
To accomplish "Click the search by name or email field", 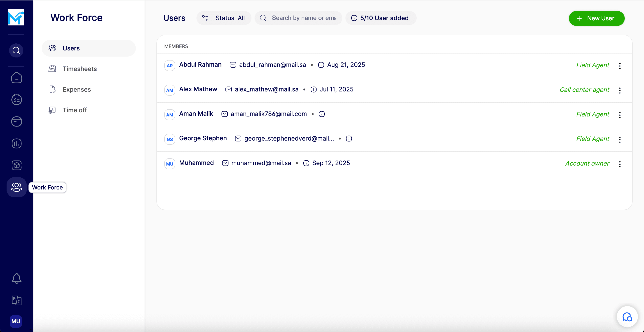I will 304,18.
